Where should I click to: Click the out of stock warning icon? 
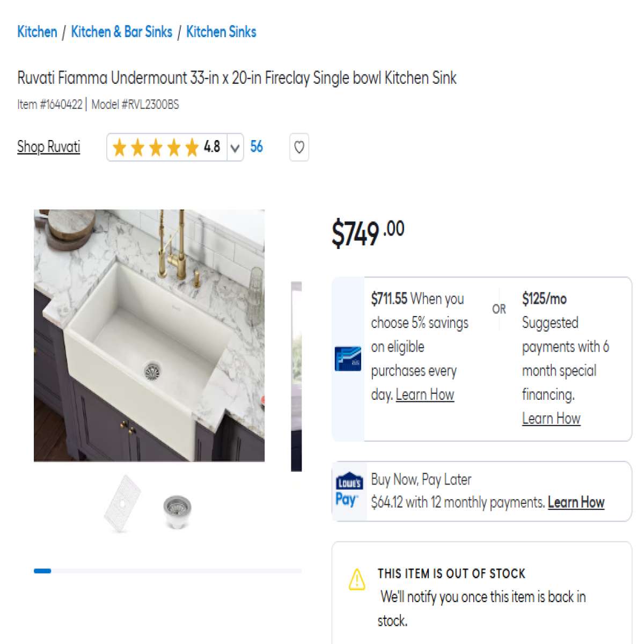(x=357, y=579)
